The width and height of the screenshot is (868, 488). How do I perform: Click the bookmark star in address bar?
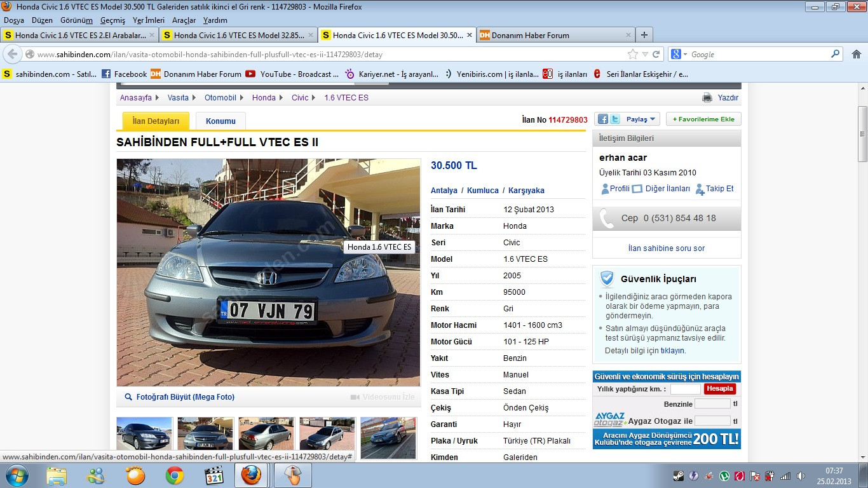[632, 55]
